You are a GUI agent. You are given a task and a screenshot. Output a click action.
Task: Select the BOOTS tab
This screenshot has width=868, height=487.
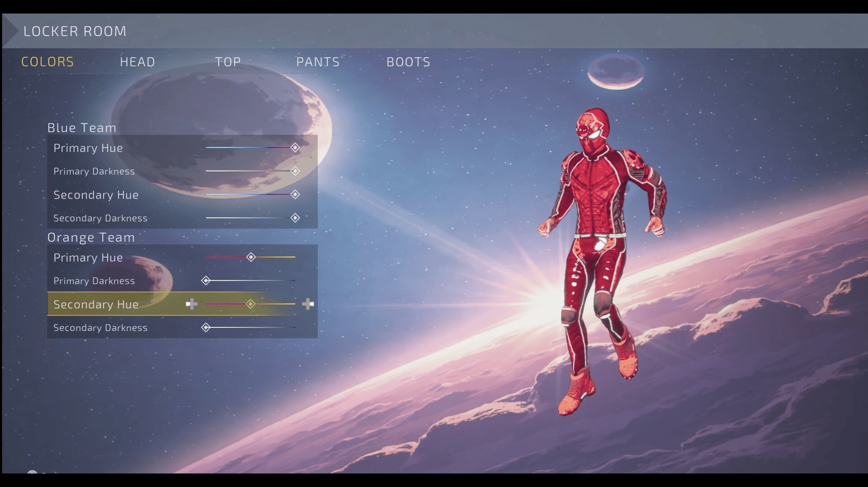pyautogui.click(x=408, y=62)
